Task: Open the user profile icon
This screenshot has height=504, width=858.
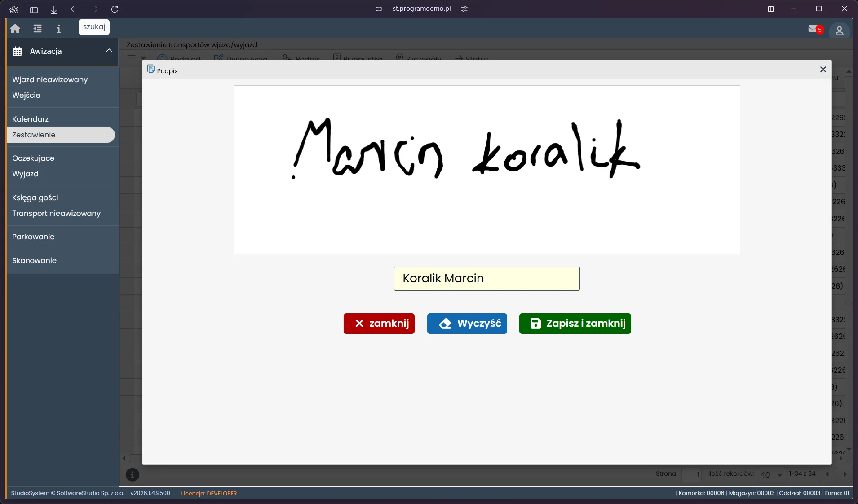Action: click(839, 31)
